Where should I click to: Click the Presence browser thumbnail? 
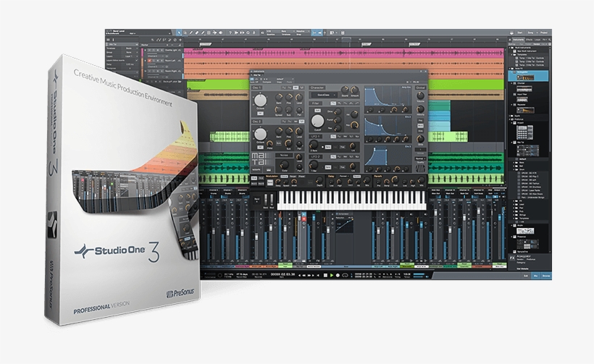(x=527, y=245)
